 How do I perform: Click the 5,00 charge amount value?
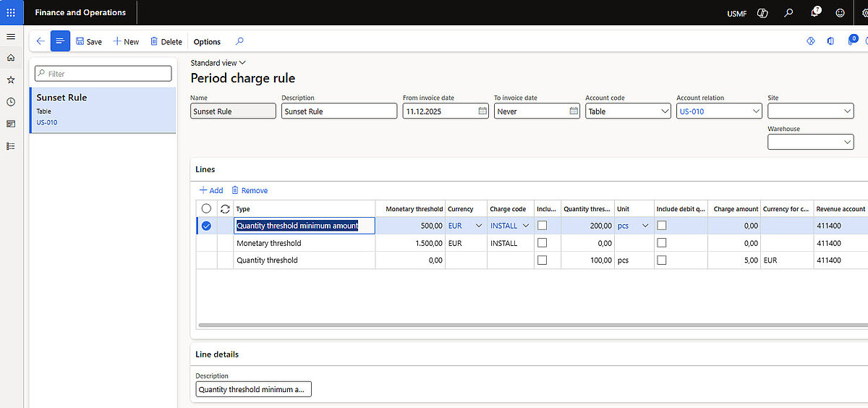[x=750, y=260]
